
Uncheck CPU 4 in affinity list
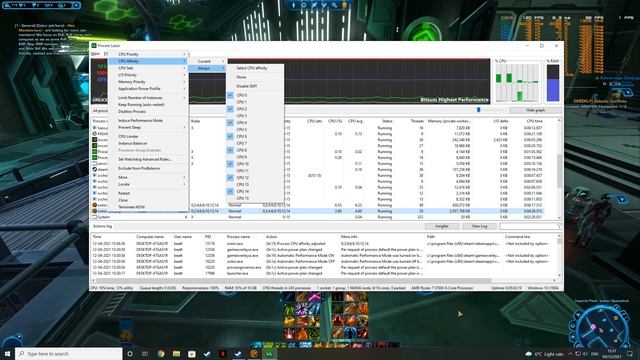coord(230,122)
